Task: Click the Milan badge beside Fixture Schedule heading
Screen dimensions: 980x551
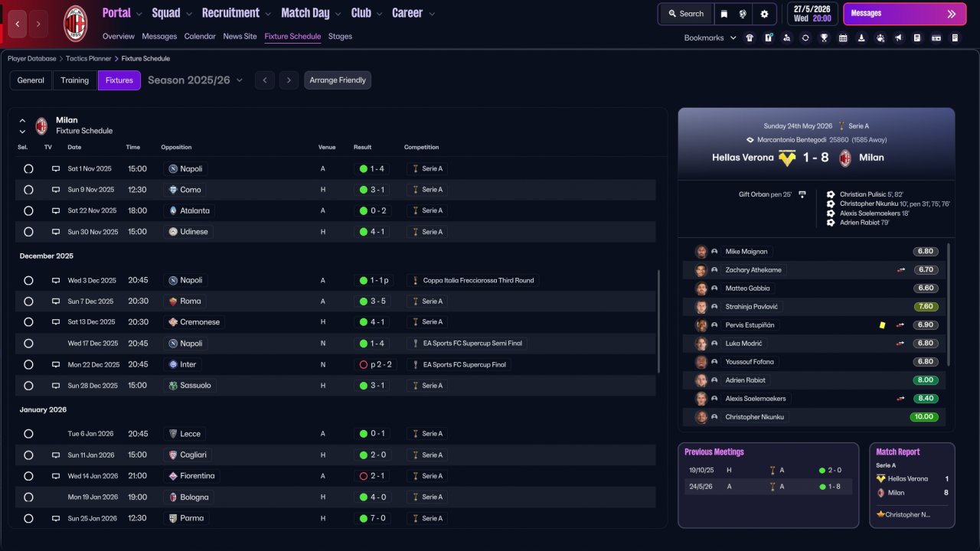Action: (x=41, y=126)
